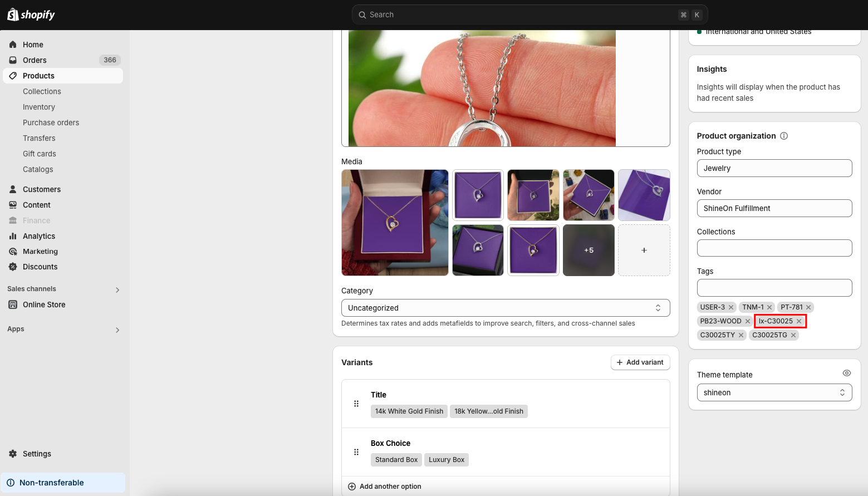Click the Tags input field
This screenshot has width=868, height=496.
tap(774, 288)
